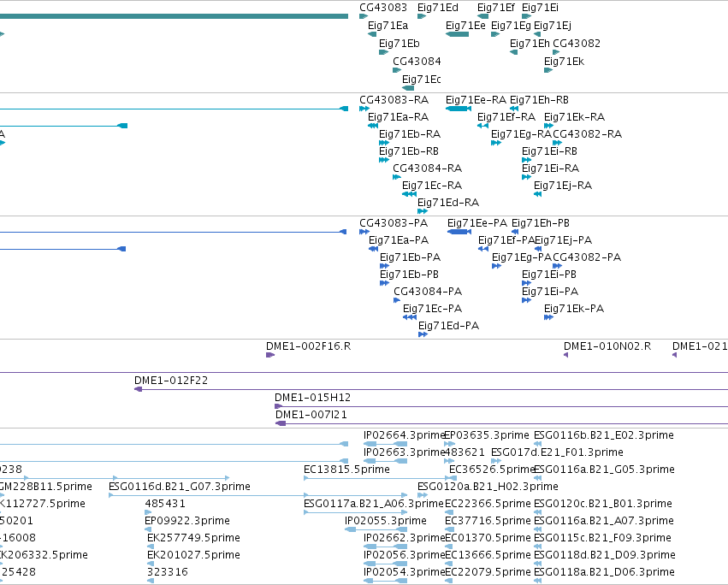The width and height of the screenshot is (728, 585).
Task: Select the Eig71Ej gene label
Action: tap(553, 26)
